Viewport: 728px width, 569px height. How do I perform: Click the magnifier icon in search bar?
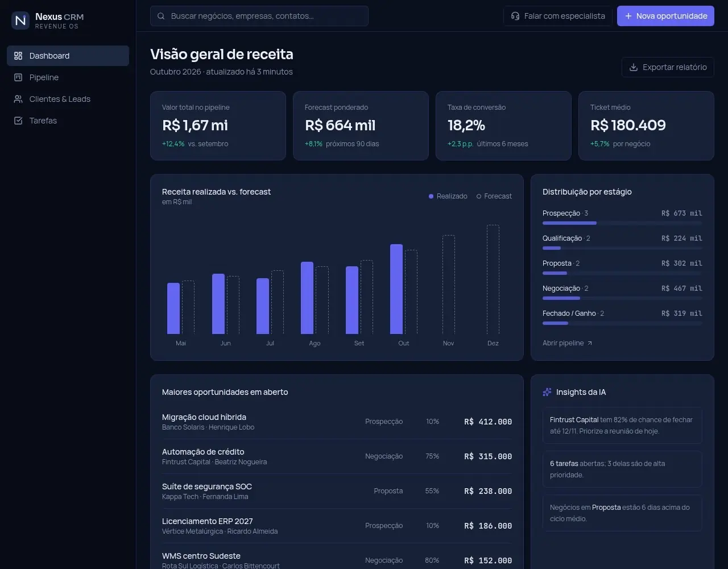[x=161, y=16]
